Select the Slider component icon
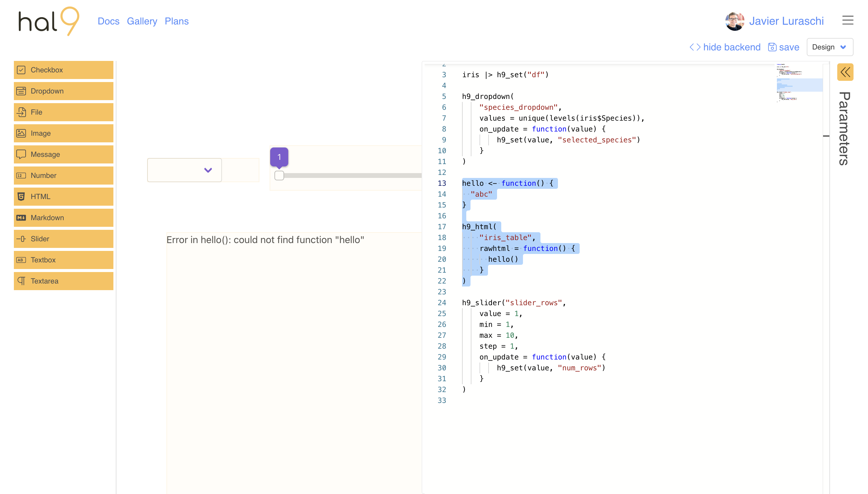The height and width of the screenshot is (494, 868). [21, 239]
